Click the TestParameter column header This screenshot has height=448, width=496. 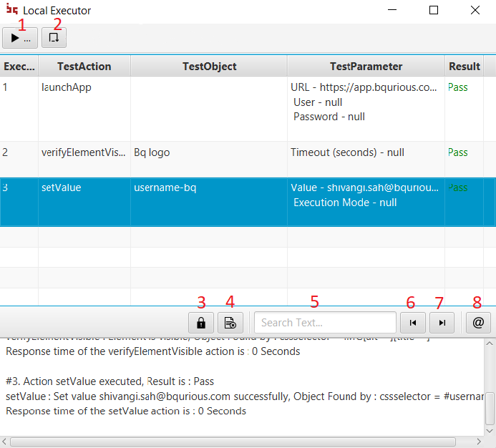click(366, 66)
